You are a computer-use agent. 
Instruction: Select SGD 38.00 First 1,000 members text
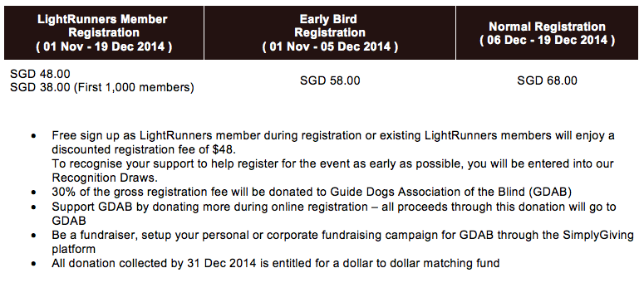coord(102,87)
